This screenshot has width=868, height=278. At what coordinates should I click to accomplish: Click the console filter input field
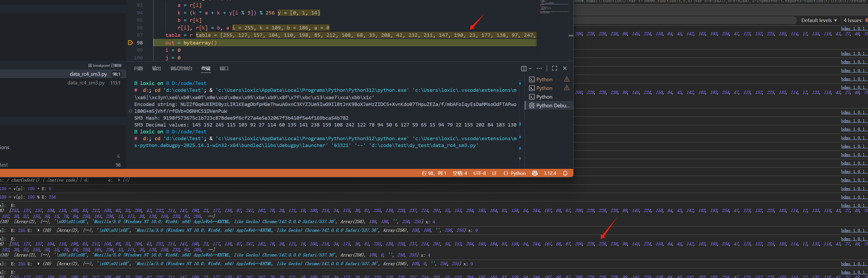(684, 21)
